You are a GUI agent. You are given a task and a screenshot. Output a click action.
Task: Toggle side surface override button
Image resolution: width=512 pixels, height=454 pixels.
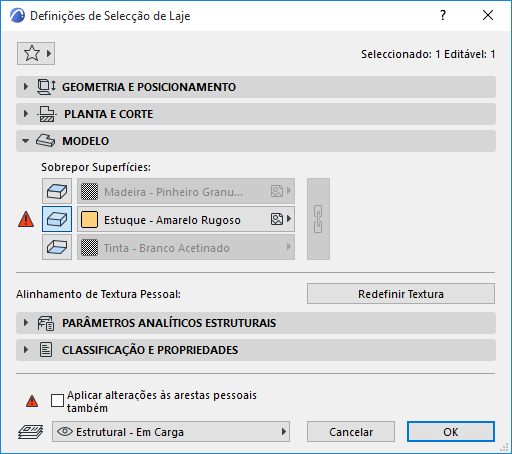click(57, 219)
